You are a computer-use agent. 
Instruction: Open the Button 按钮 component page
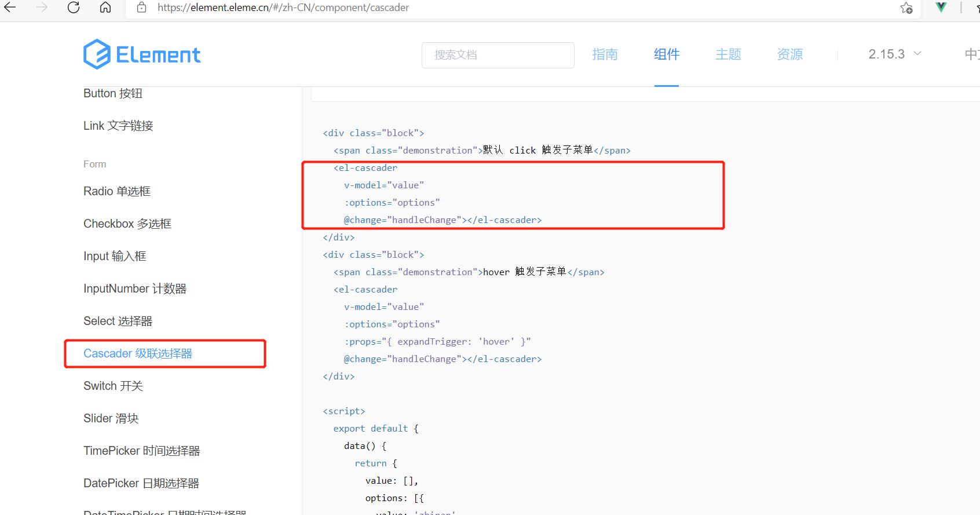[x=113, y=93]
